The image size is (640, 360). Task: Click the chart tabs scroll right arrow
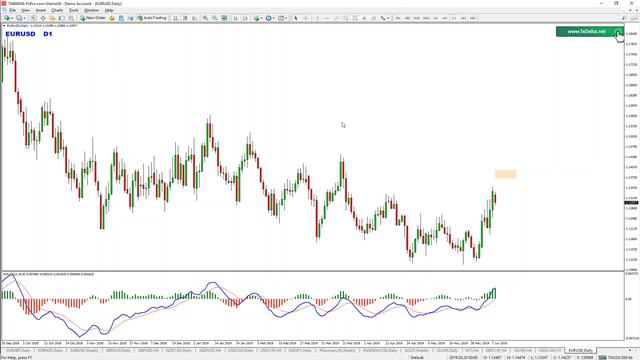point(635,351)
